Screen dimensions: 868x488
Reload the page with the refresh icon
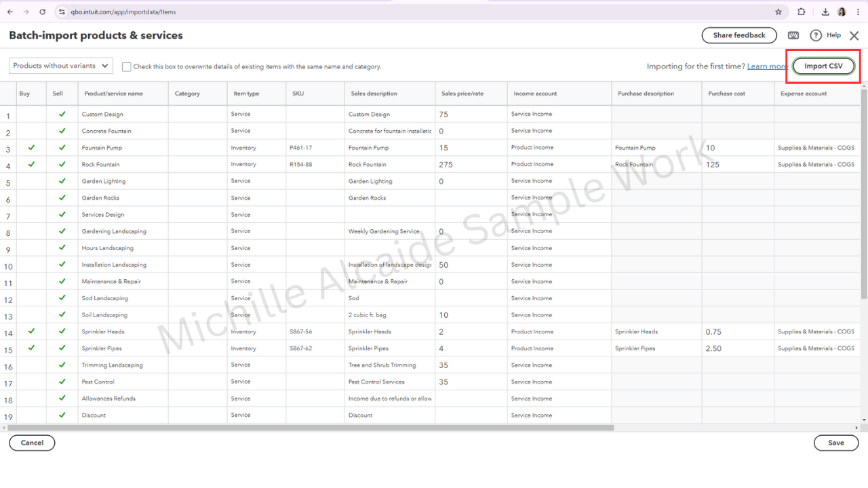[x=43, y=12]
